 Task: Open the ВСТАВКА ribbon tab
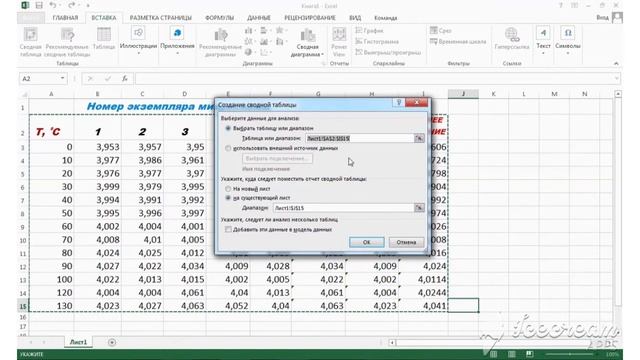click(104, 18)
